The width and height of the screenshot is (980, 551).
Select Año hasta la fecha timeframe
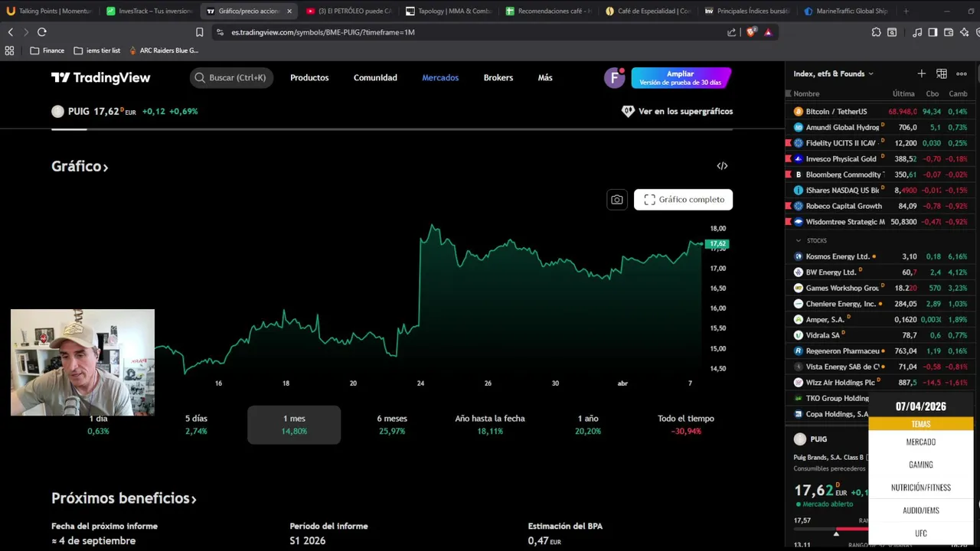click(490, 425)
